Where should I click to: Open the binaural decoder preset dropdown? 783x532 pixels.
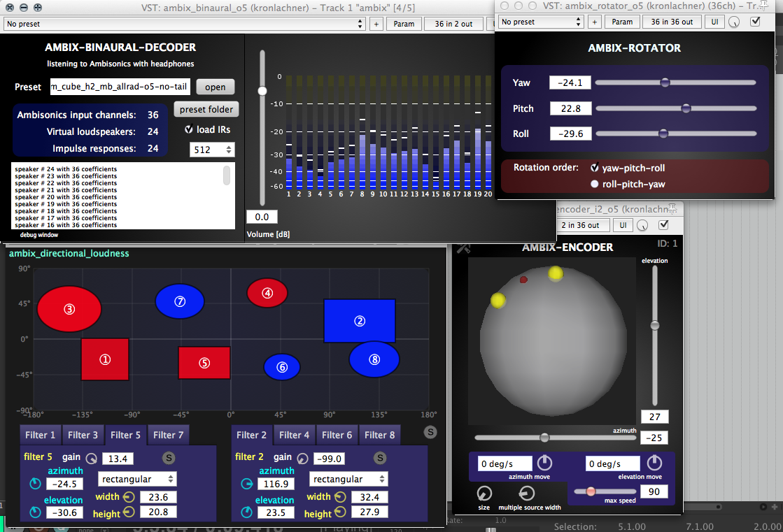pos(185,24)
